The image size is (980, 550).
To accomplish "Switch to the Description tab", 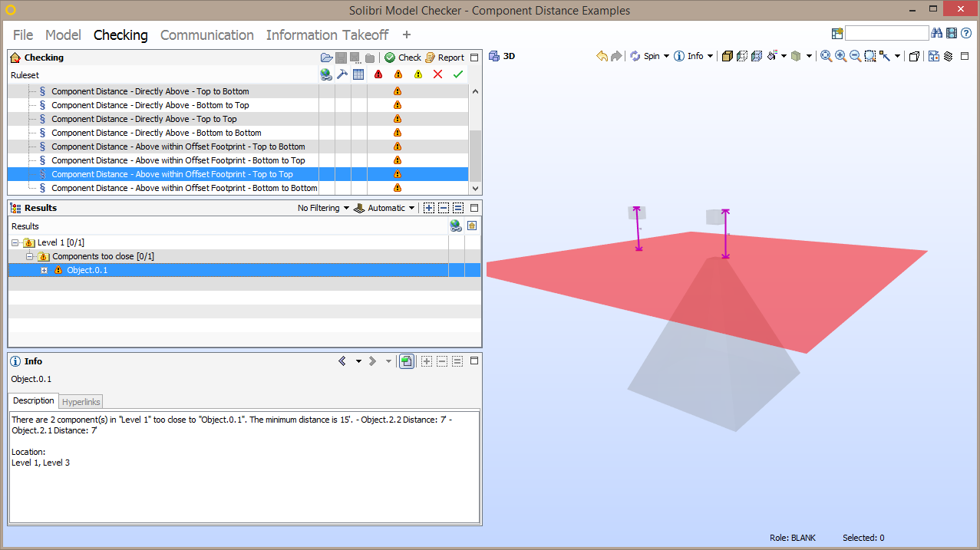I will [34, 400].
